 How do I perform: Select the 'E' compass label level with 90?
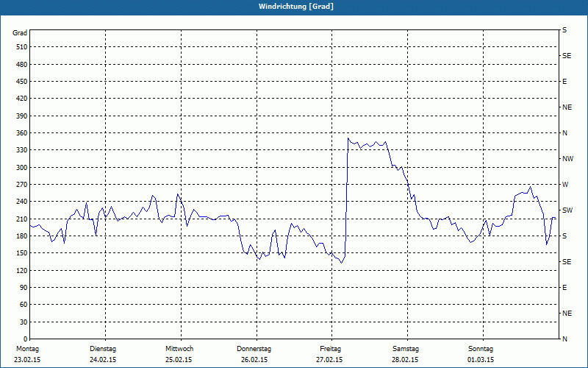(564, 288)
